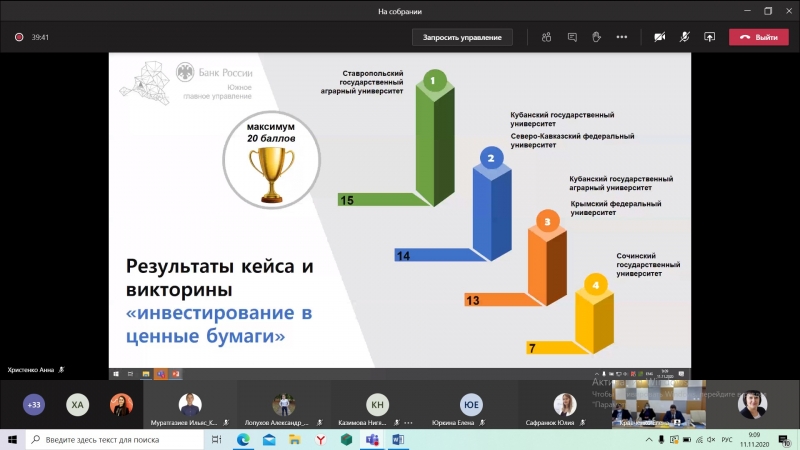This screenshot has height=450, width=800.
Task: Select Юркина Елена participant avatar ЮЕ
Action: click(x=470, y=404)
